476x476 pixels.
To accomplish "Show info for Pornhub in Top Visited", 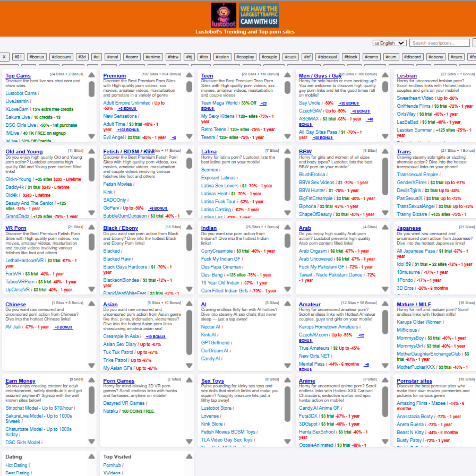I will pos(123,465).
